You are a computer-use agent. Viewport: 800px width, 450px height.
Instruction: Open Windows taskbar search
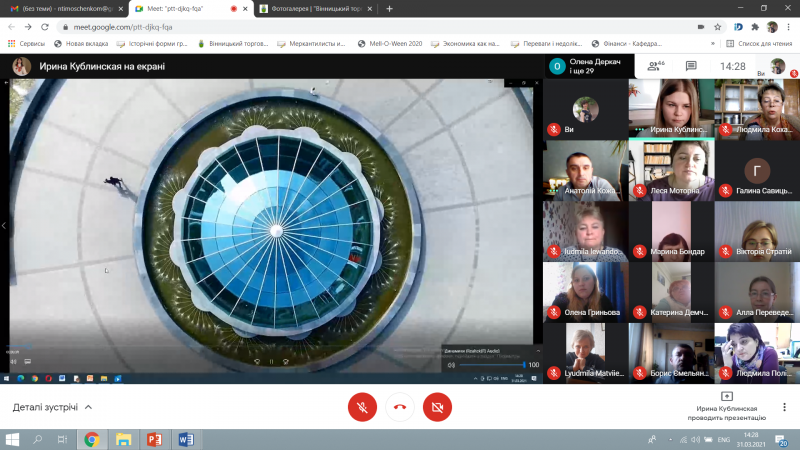(37, 439)
